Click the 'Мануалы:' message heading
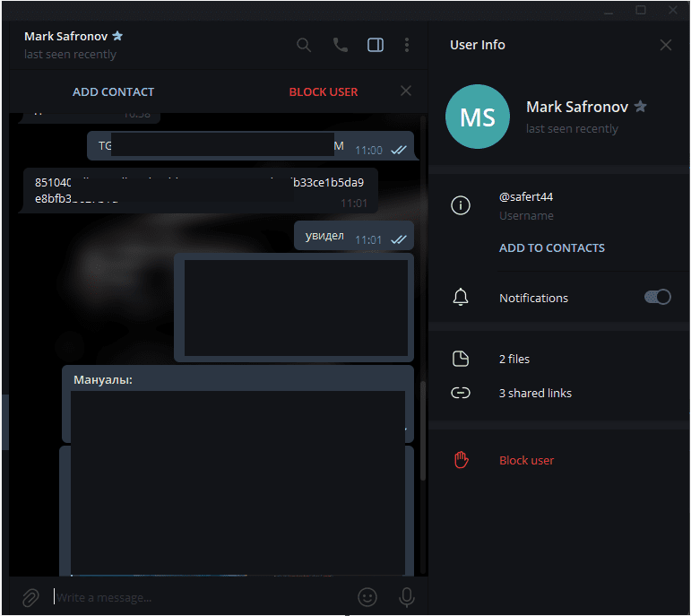The height and width of the screenshot is (616, 691). 103,379
